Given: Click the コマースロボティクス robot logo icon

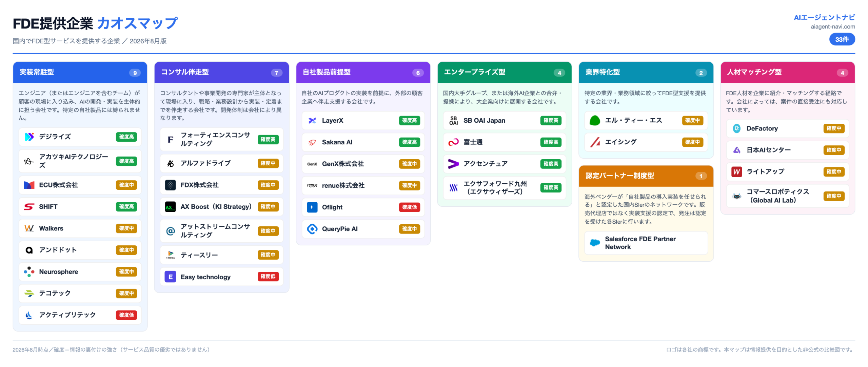Looking at the screenshot, I should 737,196.
